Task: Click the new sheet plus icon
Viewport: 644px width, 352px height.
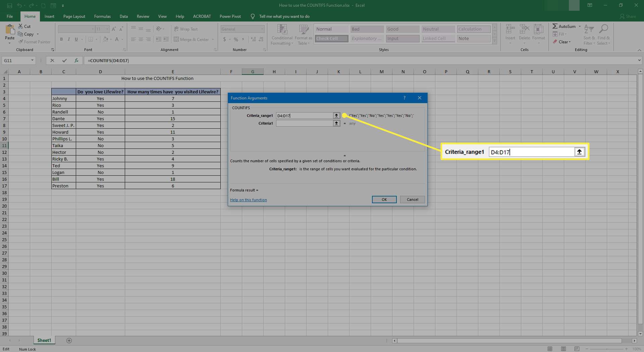Action: coord(69,341)
